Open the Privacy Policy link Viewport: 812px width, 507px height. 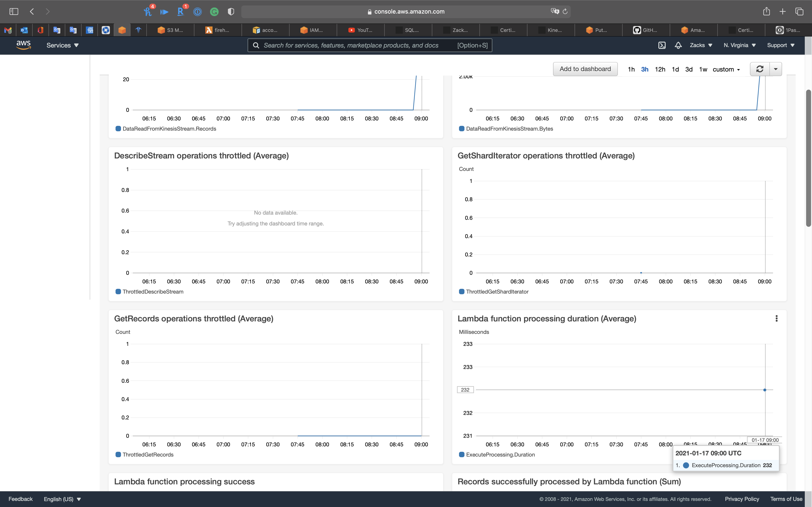point(742,499)
